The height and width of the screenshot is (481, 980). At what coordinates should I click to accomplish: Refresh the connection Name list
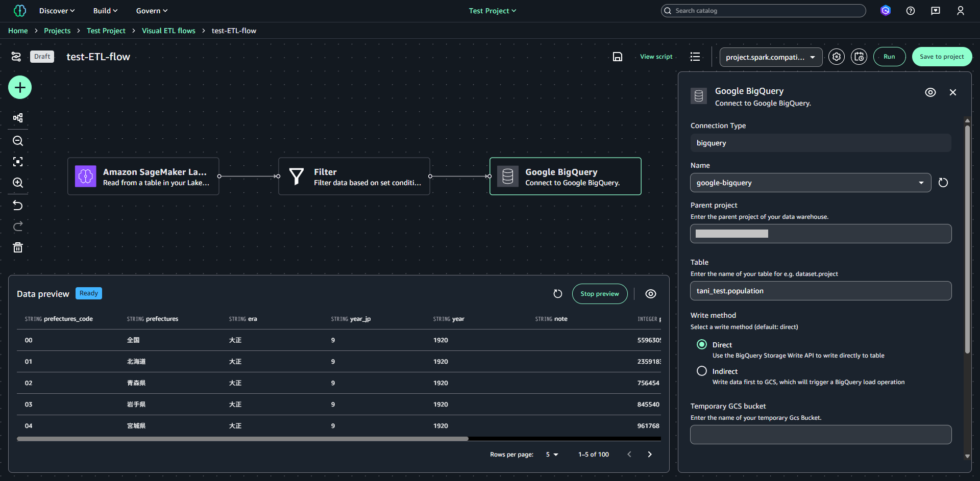[x=943, y=183]
